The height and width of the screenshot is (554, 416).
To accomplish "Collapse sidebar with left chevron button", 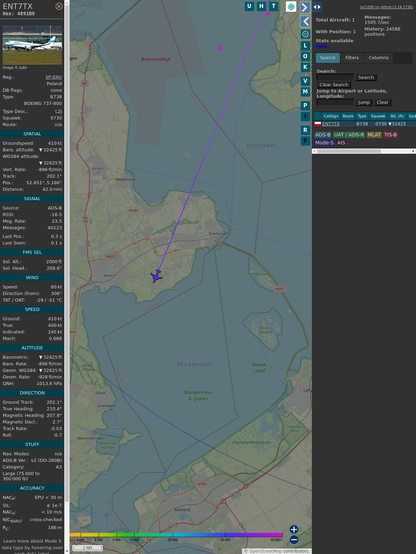I will point(305,21).
